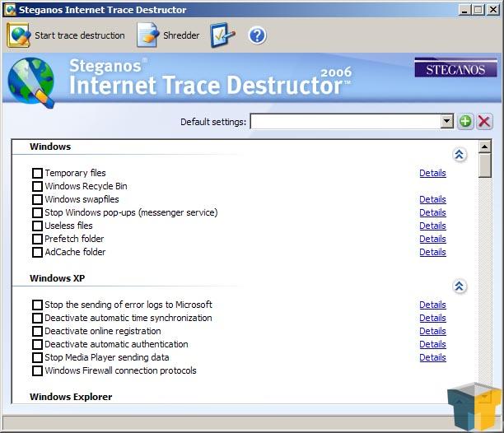Enable the Temporary files checkbox
The width and height of the screenshot is (504, 433).
point(37,173)
